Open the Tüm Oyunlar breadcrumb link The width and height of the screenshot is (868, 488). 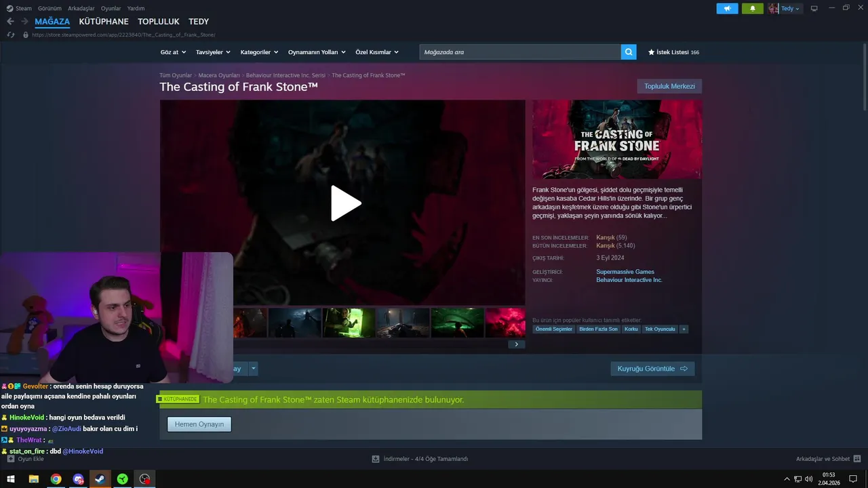click(176, 75)
